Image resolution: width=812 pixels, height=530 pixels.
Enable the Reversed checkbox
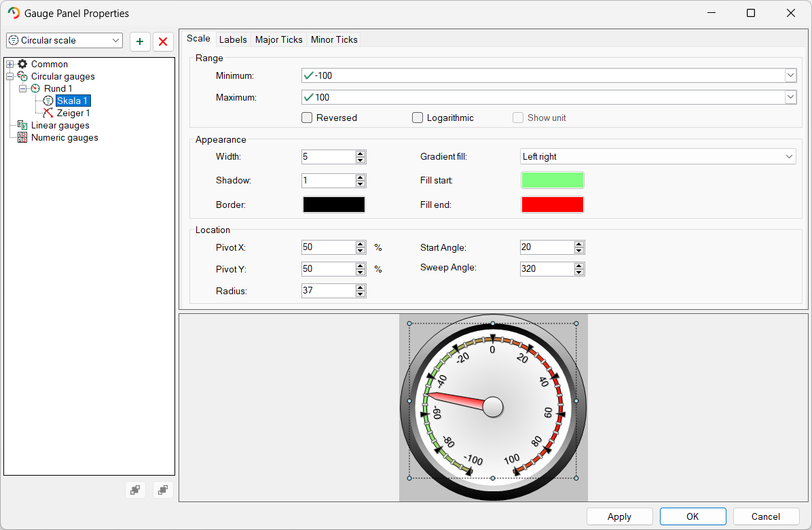coord(307,118)
